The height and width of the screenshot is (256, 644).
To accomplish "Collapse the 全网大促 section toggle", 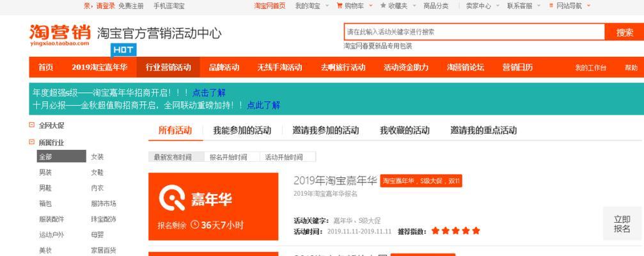I will [31, 125].
